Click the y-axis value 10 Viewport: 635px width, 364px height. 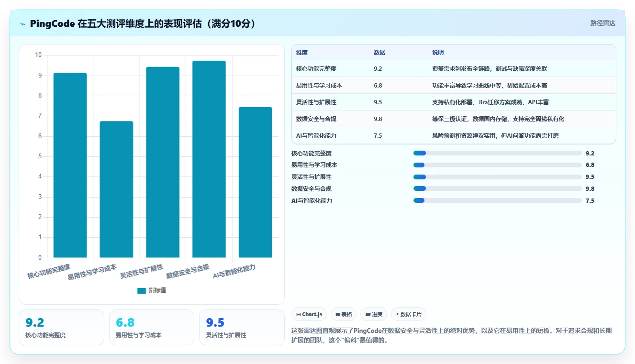click(x=38, y=55)
